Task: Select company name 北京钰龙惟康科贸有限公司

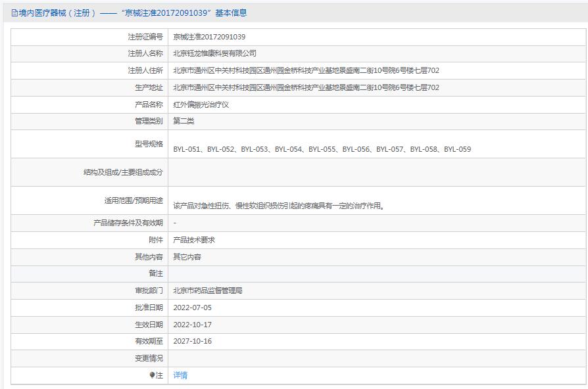Action: click(x=215, y=53)
